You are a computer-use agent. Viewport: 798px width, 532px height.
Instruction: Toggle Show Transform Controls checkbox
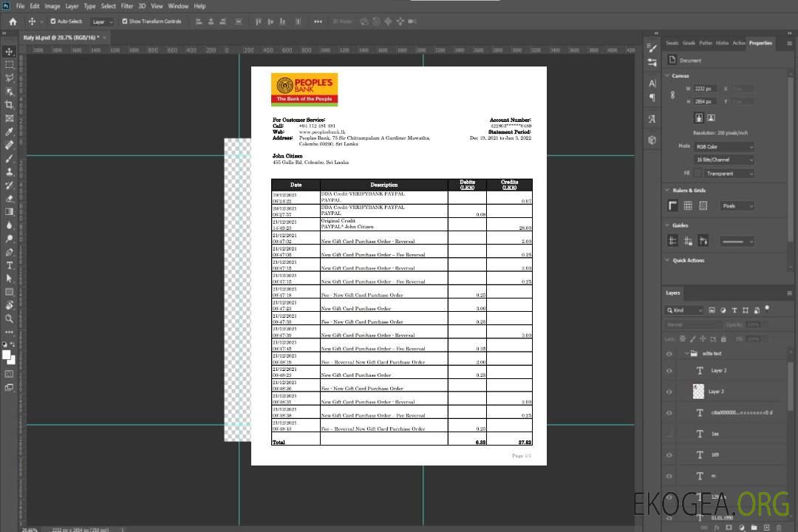point(125,21)
